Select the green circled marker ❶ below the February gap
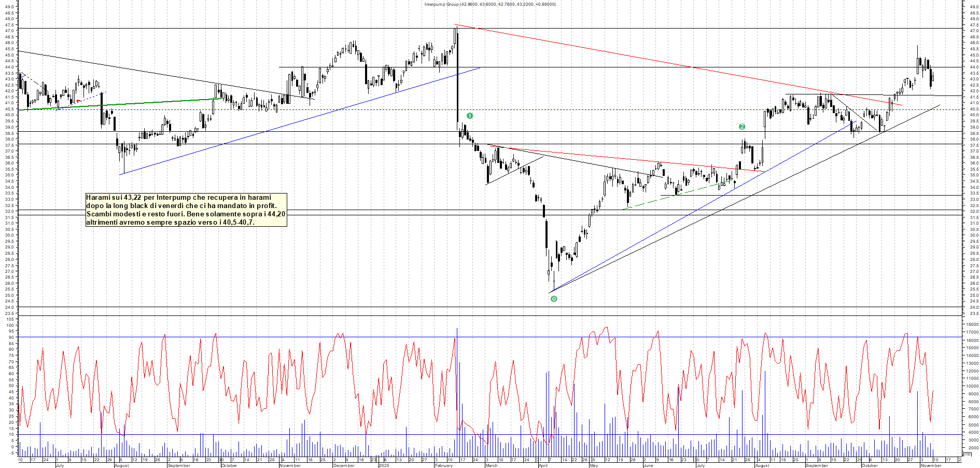 click(x=469, y=115)
